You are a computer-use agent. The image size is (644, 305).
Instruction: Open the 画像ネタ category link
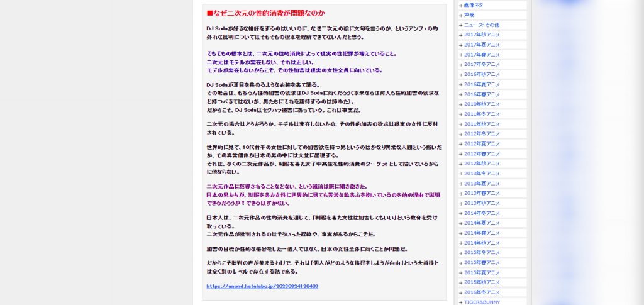point(473,5)
